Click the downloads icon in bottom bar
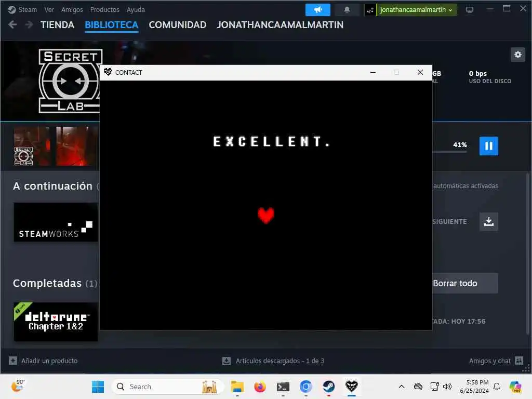Viewport: 532px width, 399px height. pyautogui.click(x=227, y=361)
